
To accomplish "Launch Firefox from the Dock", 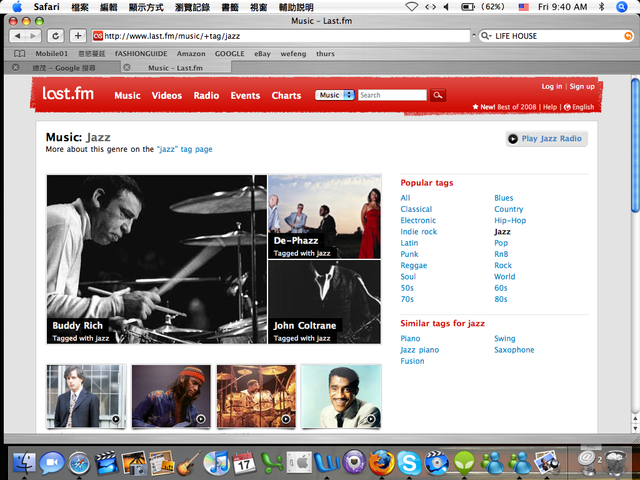I will tap(382, 463).
